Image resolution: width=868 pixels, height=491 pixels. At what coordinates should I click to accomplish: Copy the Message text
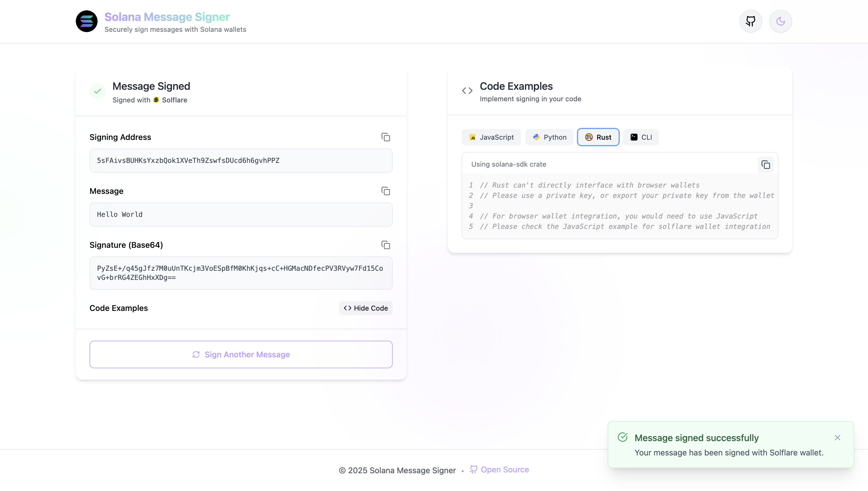coord(385,191)
